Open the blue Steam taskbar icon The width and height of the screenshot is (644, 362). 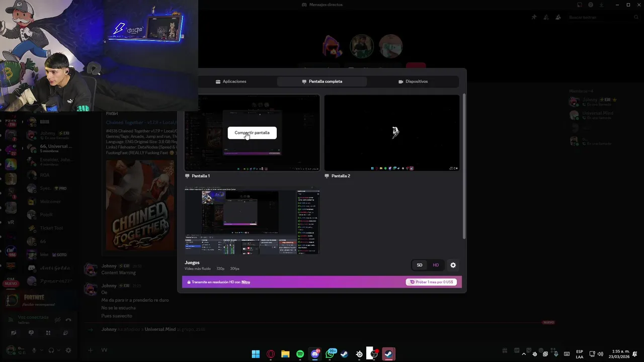coord(344,354)
